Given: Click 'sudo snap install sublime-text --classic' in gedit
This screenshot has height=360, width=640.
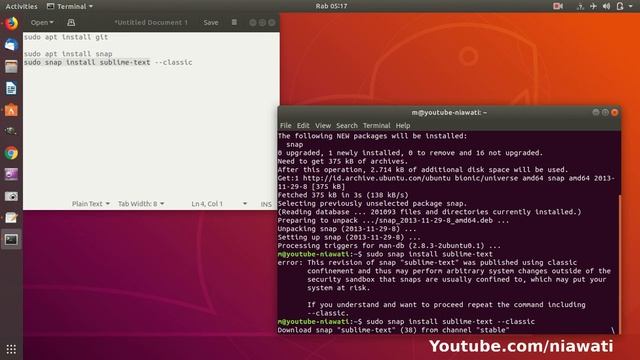Looking at the screenshot, I should tap(108, 62).
